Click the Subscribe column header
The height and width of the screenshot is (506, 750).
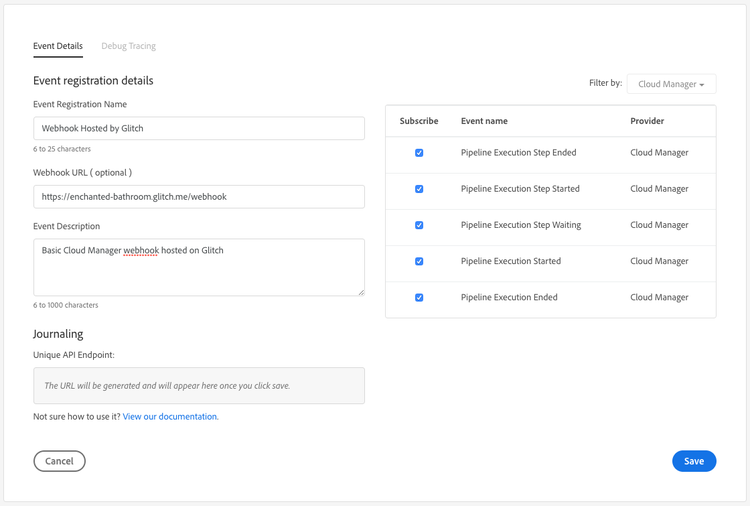(419, 121)
